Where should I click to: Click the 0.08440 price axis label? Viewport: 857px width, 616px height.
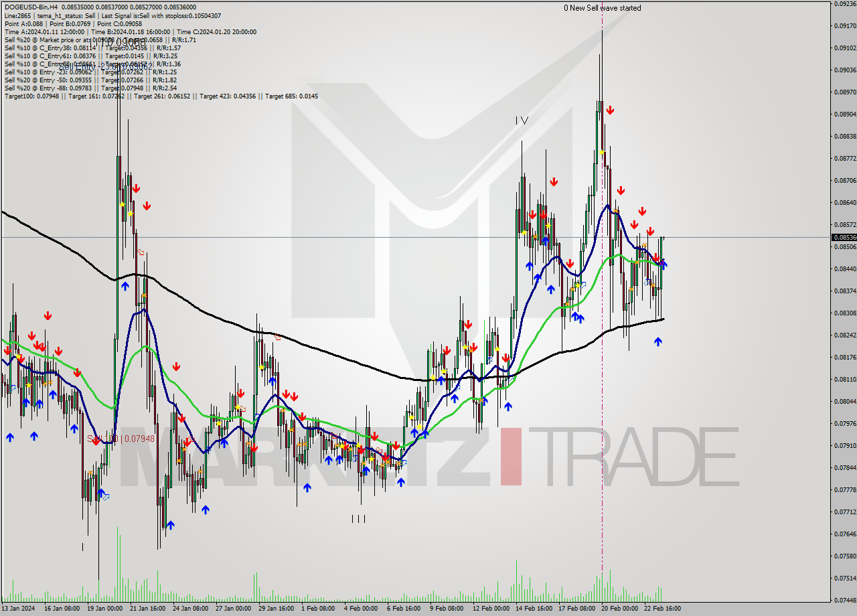pyautogui.click(x=844, y=268)
